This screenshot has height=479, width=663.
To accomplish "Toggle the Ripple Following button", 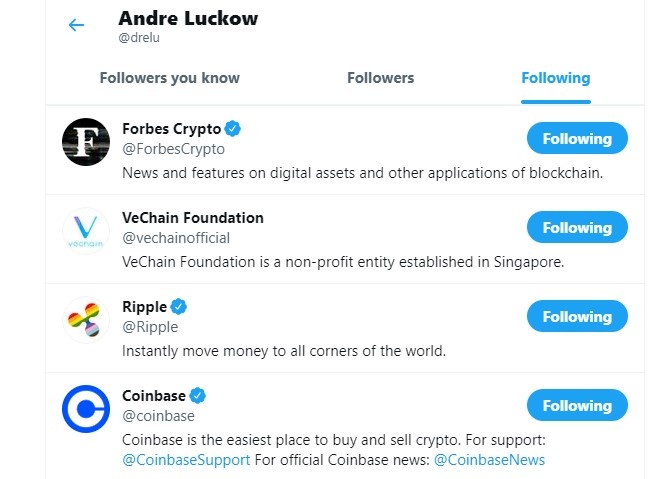I will pos(577,317).
